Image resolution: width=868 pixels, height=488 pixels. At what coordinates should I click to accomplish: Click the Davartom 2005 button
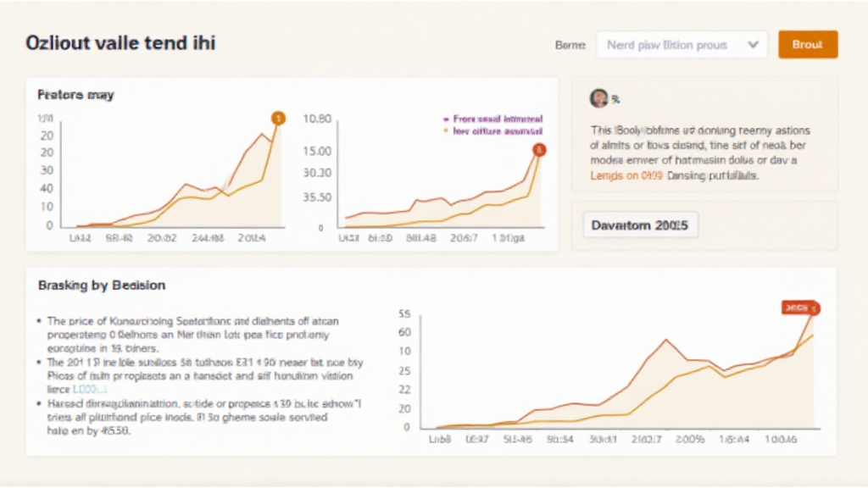pos(640,225)
